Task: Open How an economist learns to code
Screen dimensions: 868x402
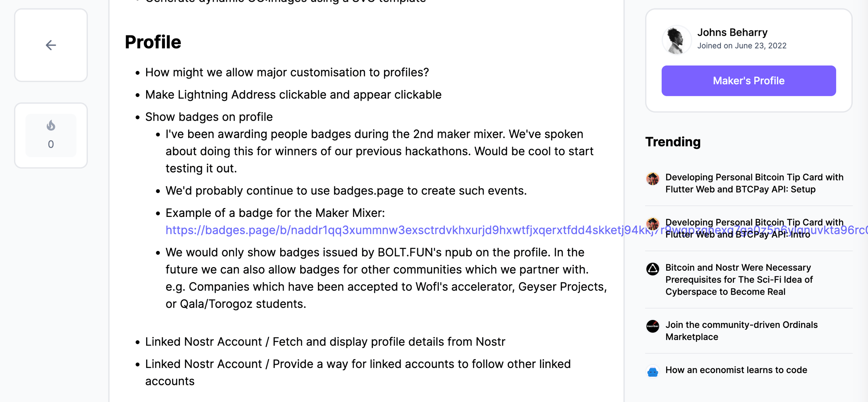Action: point(736,370)
